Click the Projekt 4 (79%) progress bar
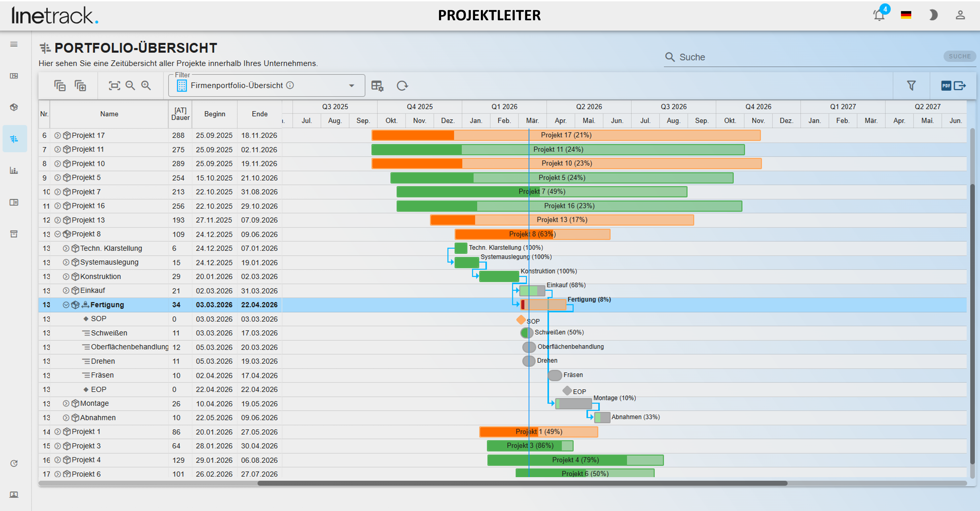The width and height of the screenshot is (980, 511). click(x=575, y=460)
